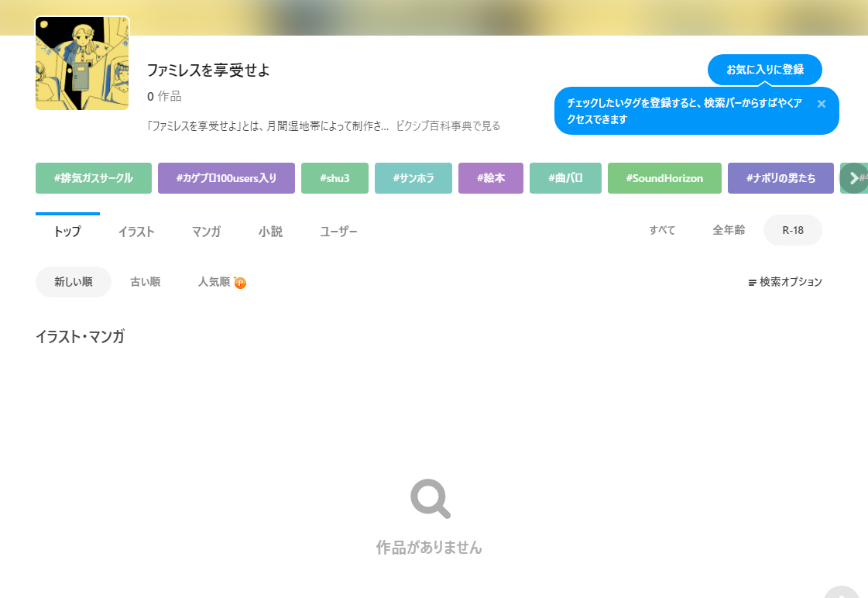The height and width of the screenshot is (598, 868).
Task: Open 検索オプション search options
Action: click(x=785, y=282)
